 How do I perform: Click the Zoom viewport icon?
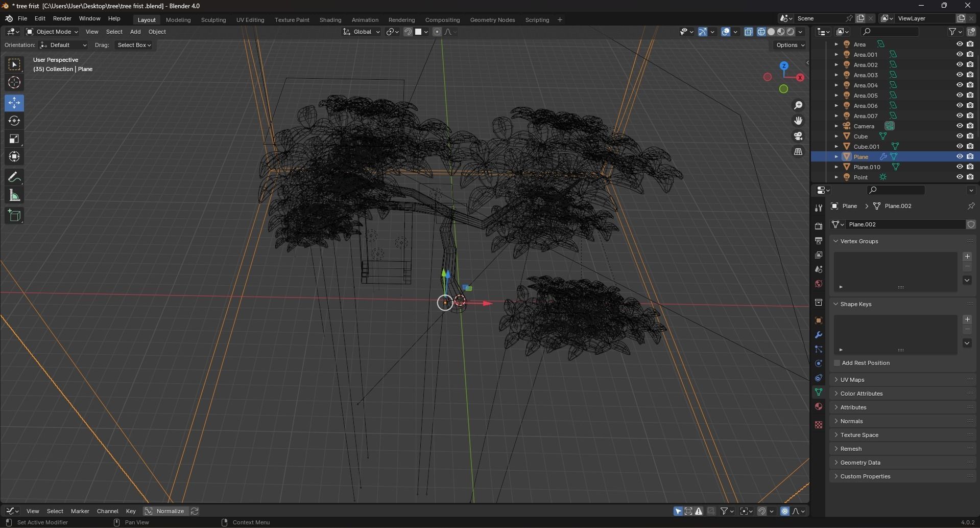tap(798, 105)
